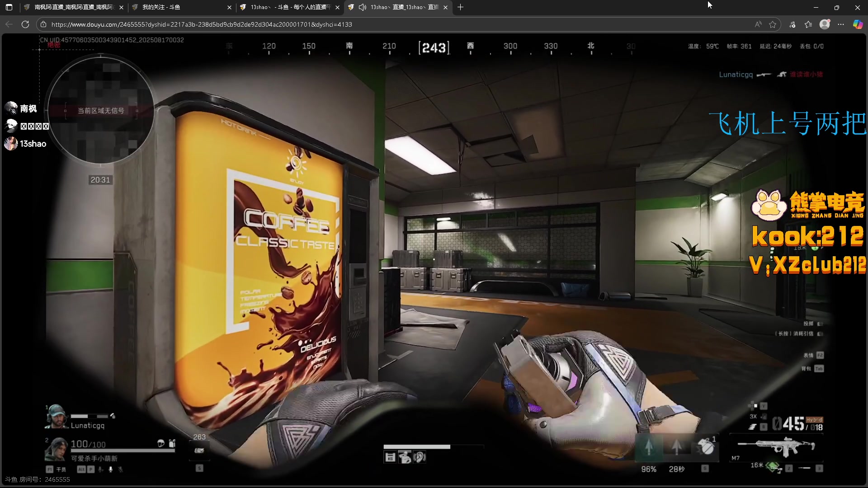Toggle the highlighted microphone voice icon

111,469
